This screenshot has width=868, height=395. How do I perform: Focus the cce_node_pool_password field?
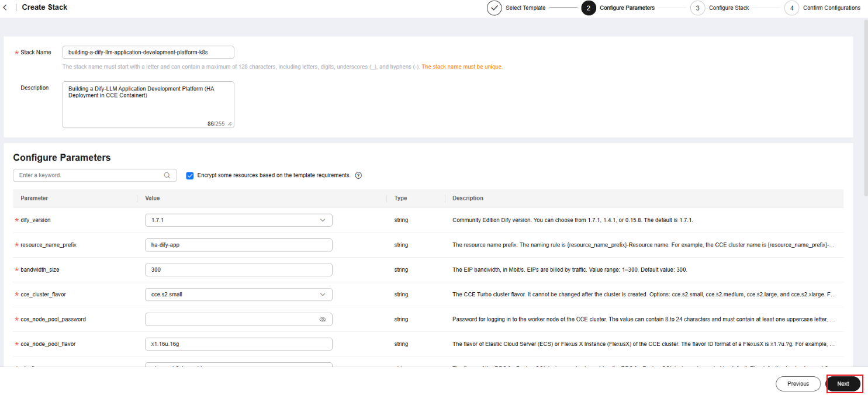pos(238,320)
